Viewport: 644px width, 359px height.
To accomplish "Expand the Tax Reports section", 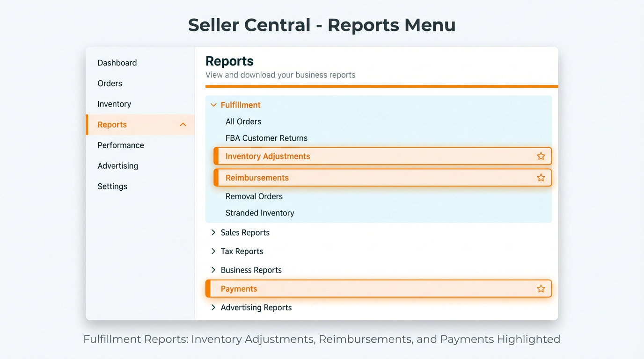I will pos(213,251).
